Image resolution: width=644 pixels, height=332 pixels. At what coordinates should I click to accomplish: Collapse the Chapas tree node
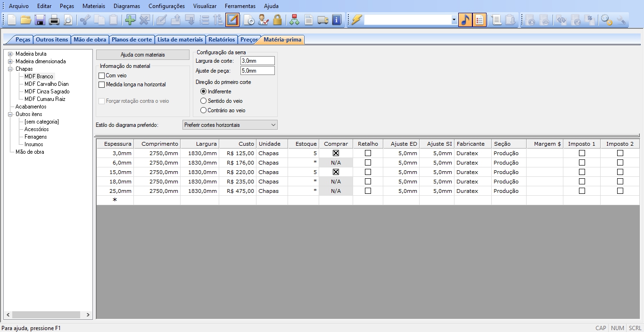(10, 69)
